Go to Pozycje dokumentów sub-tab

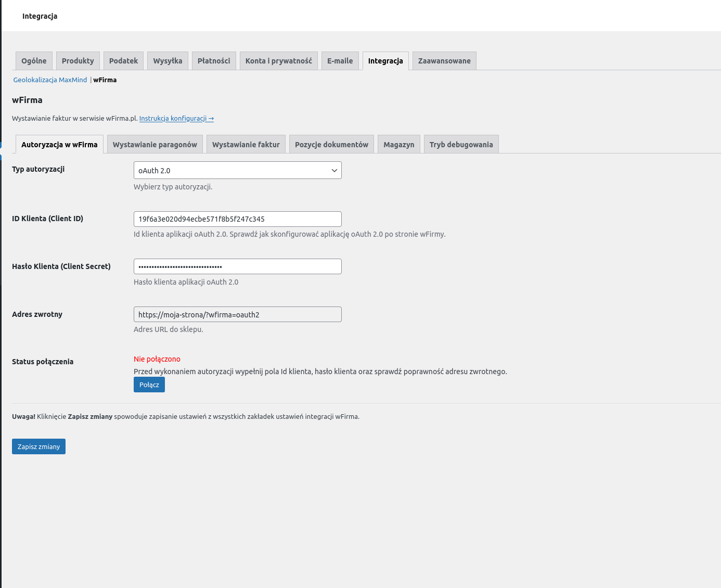pyautogui.click(x=331, y=145)
